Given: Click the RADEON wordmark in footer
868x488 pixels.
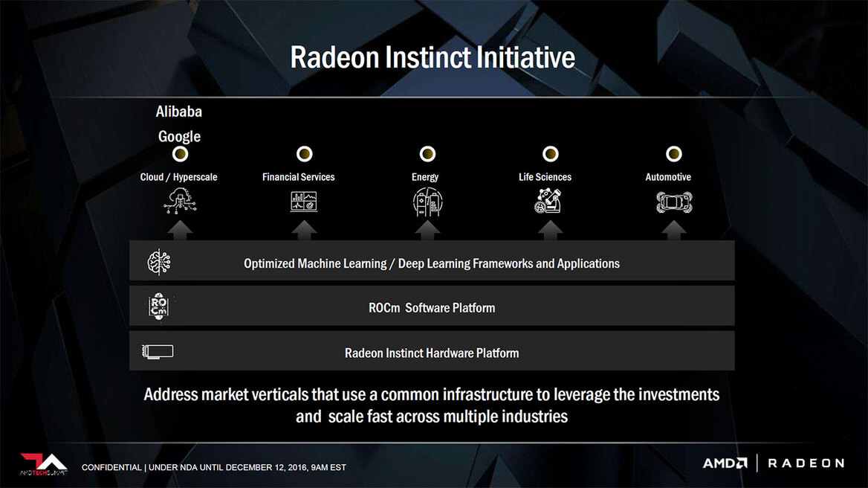Looking at the screenshot, I should click(806, 463).
